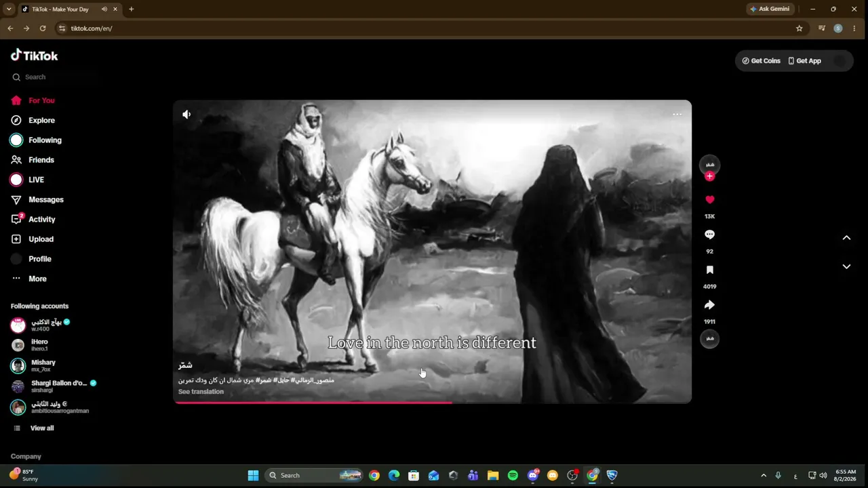Open your Profile page
Viewport: 868px width, 488px height.
point(39,259)
